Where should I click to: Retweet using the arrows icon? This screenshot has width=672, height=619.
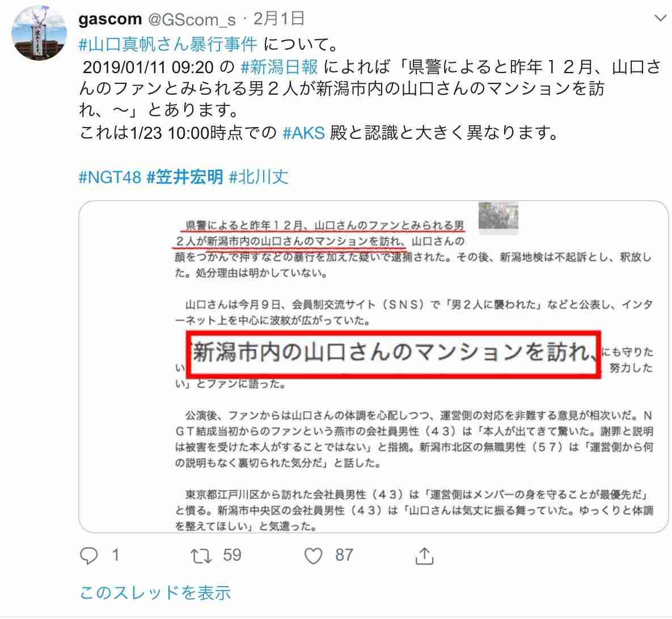coord(201,556)
